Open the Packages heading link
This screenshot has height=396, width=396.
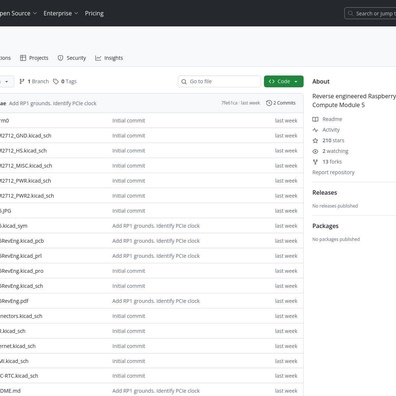325,226
